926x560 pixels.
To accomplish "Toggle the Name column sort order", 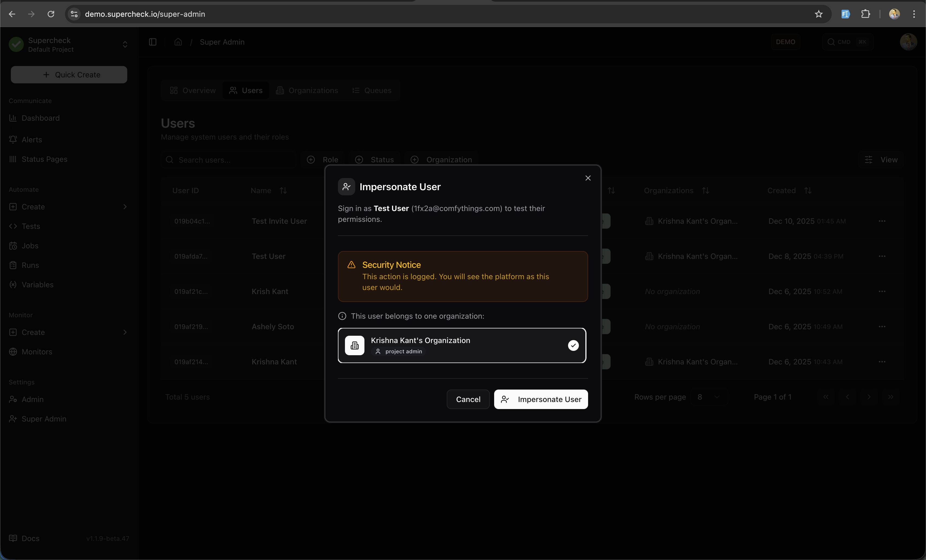I will pyautogui.click(x=283, y=190).
